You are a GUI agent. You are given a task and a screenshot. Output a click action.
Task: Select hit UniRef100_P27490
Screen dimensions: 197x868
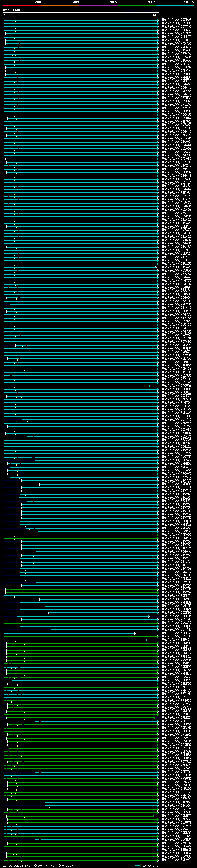[x=177, y=54]
